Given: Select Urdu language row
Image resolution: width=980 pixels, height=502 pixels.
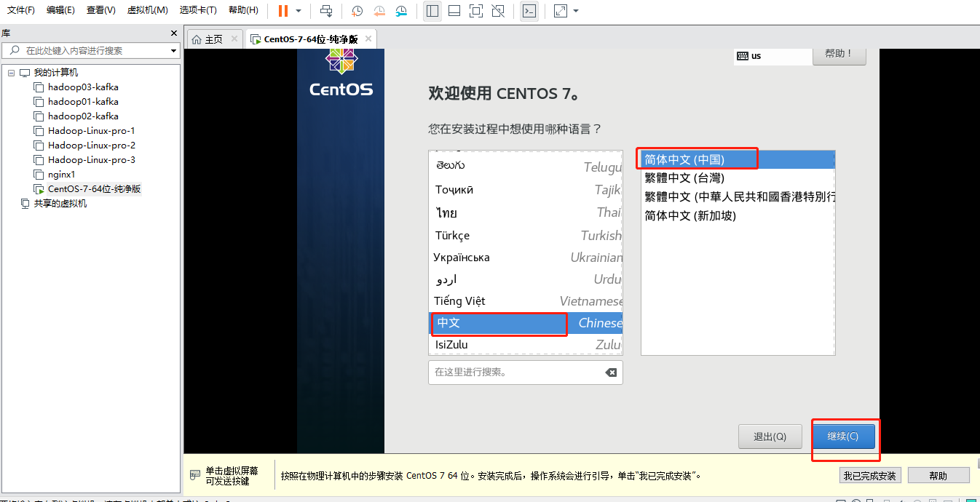Looking at the screenshot, I should (526, 279).
